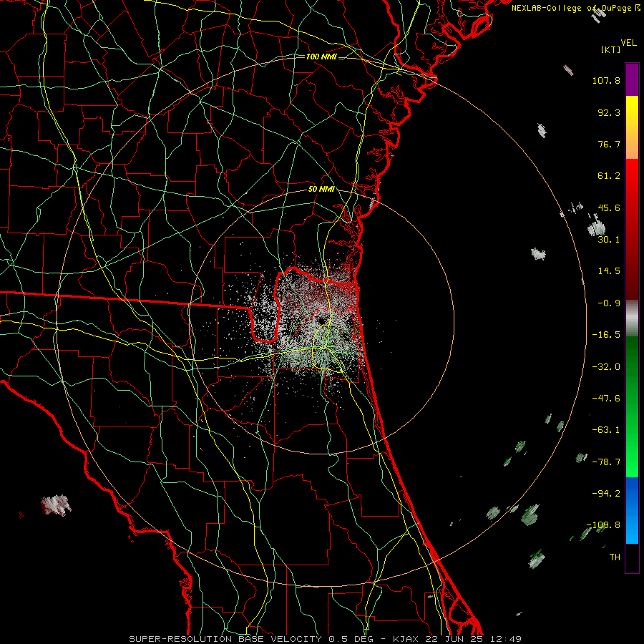Click the TH legend label

(615, 557)
